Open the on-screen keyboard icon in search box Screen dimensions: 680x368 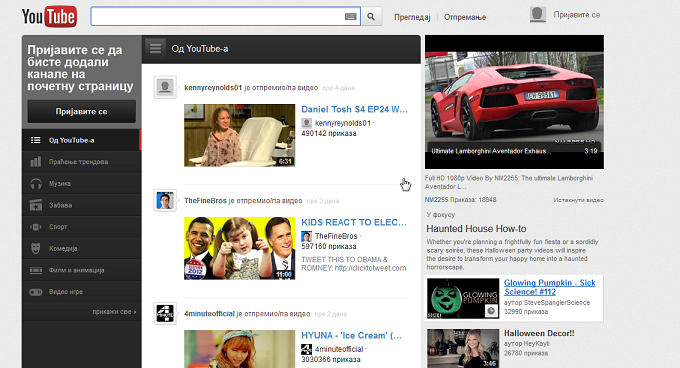tap(351, 16)
